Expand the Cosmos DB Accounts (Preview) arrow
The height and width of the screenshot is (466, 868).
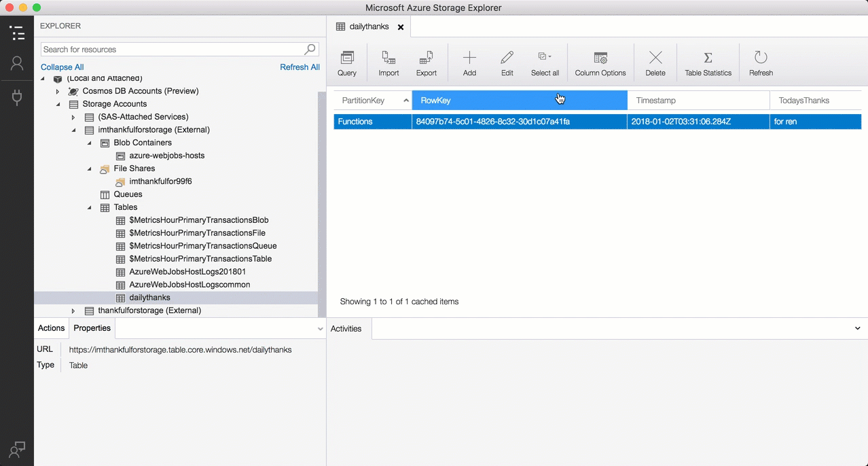click(58, 91)
